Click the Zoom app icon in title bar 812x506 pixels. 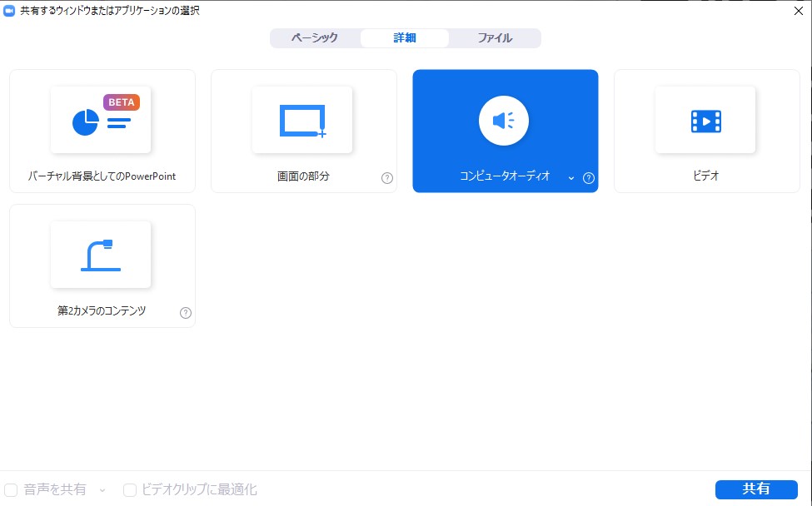9,11
